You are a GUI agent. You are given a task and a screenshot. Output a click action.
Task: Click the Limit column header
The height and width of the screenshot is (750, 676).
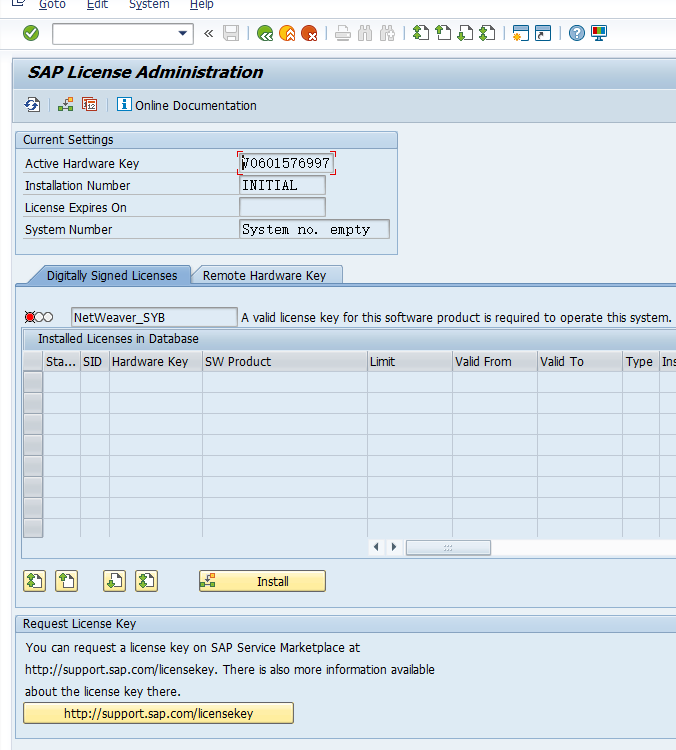pos(410,362)
